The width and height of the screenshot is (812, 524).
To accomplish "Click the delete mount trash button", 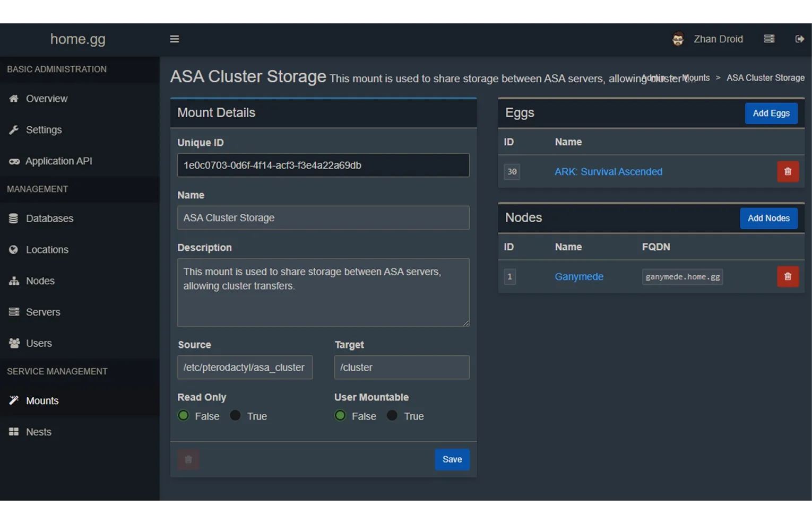I will 188,459.
